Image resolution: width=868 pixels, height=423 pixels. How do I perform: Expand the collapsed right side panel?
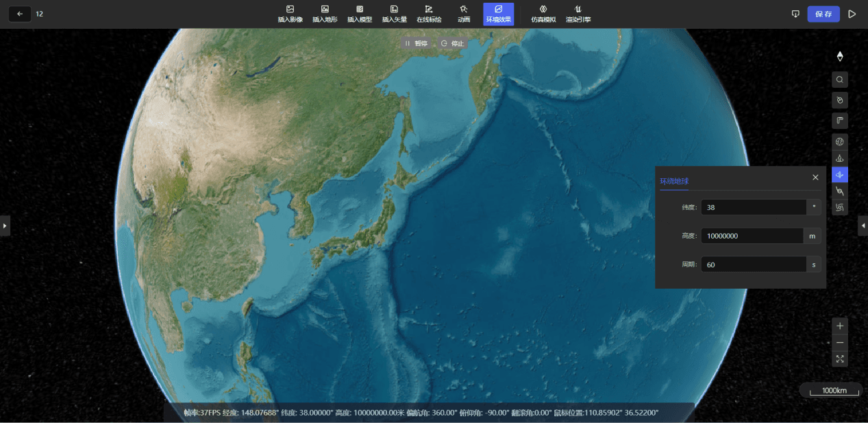pyautogui.click(x=863, y=225)
